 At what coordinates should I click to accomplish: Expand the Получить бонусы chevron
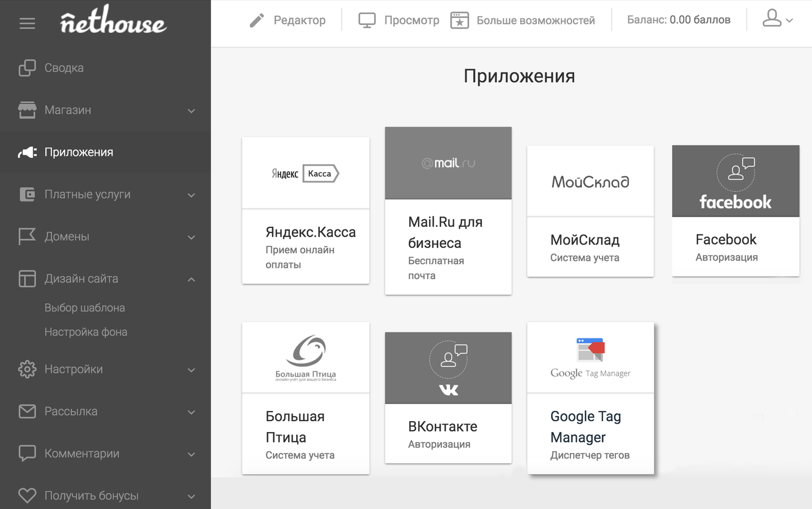point(191,497)
